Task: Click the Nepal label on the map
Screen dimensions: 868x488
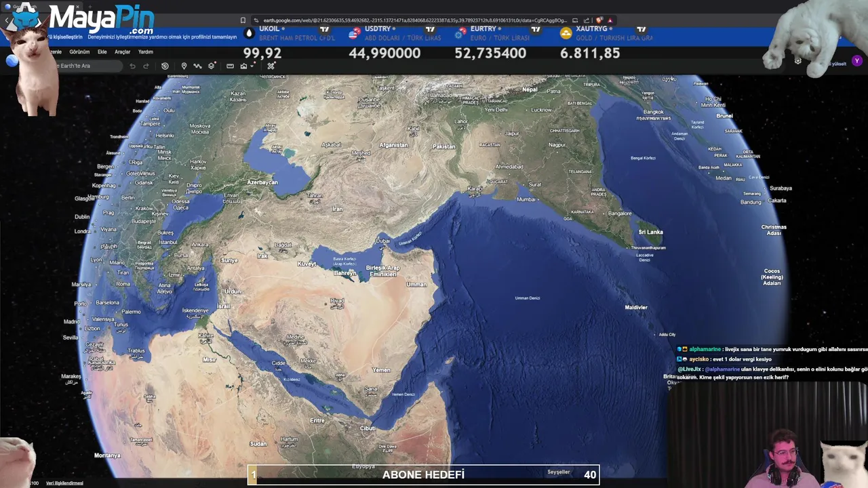Action: pyautogui.click(x=530, y=89)
